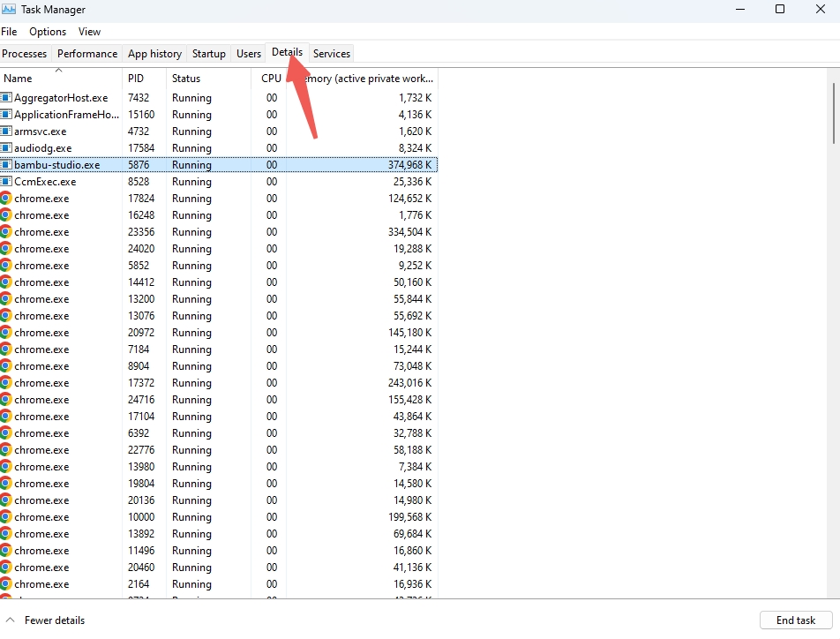
Task: Click Chrome icon for PID 10000 row
Action: click(x=6, y=517)
